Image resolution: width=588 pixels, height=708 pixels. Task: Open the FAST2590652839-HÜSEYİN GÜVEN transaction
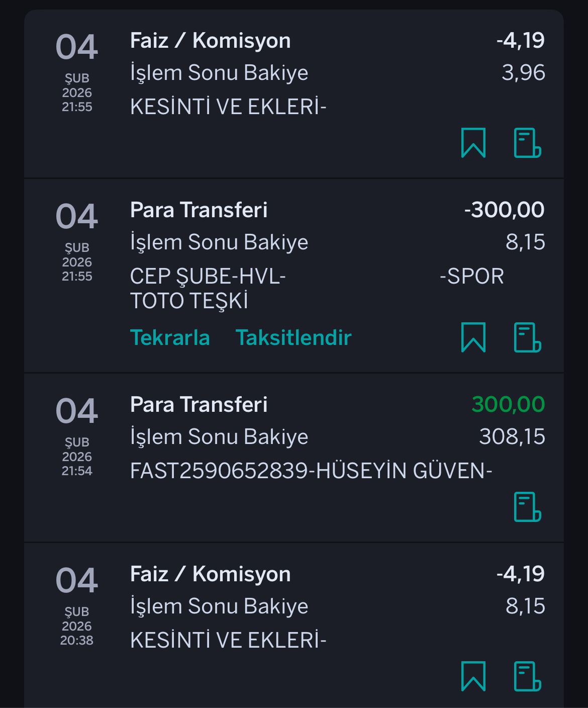click(294, 458)
